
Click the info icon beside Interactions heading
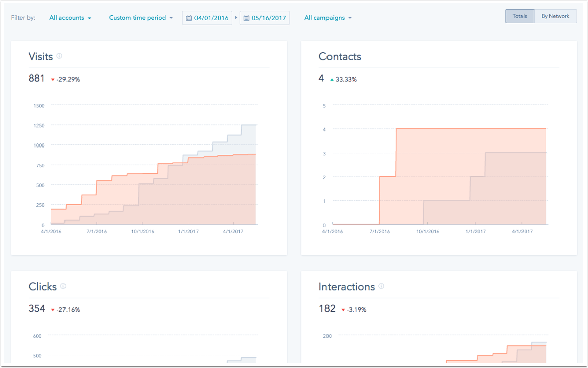(x=381, y=286)
